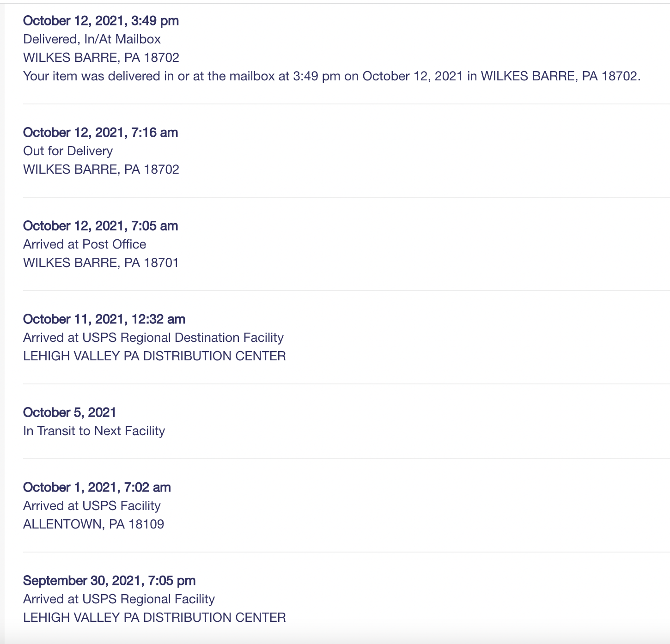
Task: Select WILKES BARRE, PA 18702 under Delivered
Action: [101, 58]
